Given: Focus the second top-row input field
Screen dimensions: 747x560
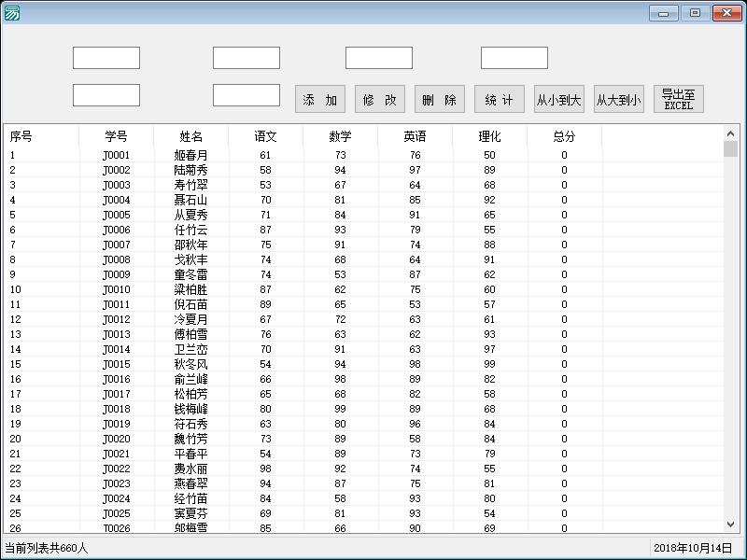Looking at the screenshot, I should [x=247, y=58].
